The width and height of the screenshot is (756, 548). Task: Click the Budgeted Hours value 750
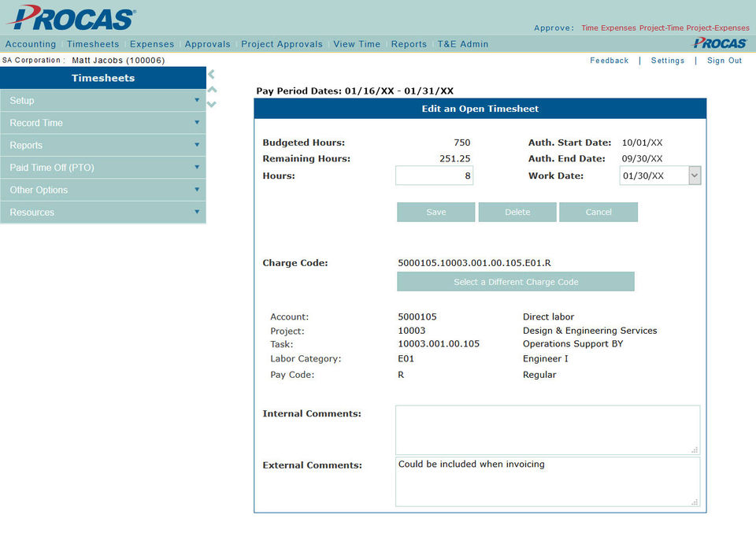pyautogui.click(x=462, y=143)
